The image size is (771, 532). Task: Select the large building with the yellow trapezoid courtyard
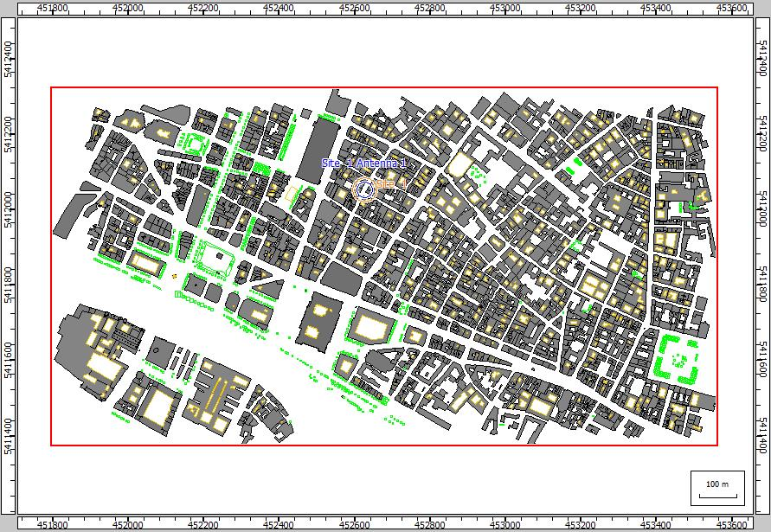point(371,328)
